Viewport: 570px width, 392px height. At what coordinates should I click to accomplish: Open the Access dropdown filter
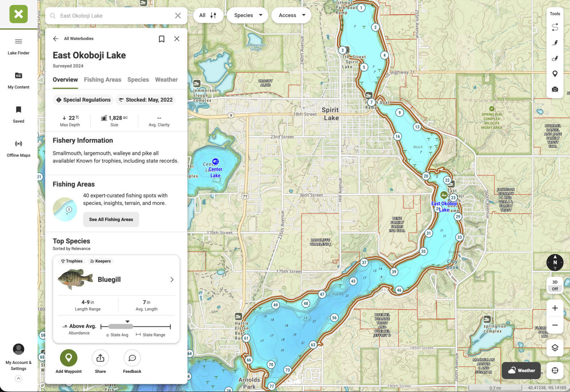[291, 15]
